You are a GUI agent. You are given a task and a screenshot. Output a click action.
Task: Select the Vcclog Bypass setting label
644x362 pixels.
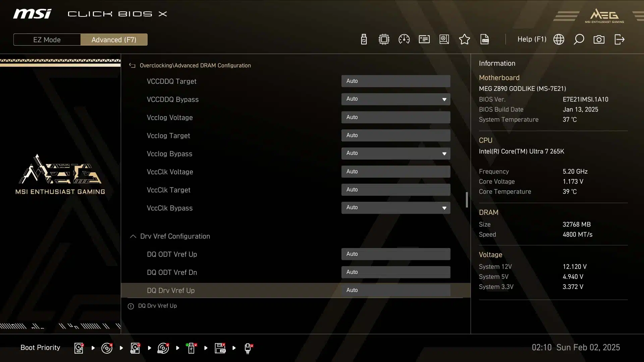click(169, 154)
